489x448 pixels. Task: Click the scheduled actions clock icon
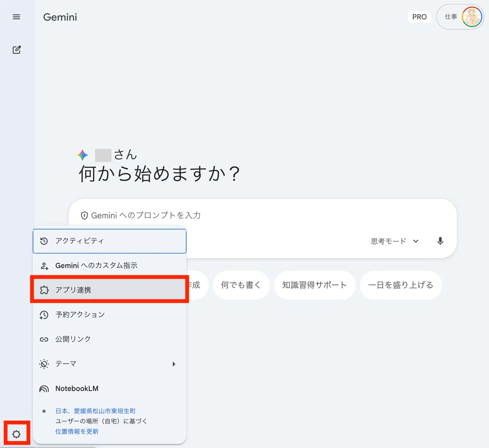(x=44, y=315)
